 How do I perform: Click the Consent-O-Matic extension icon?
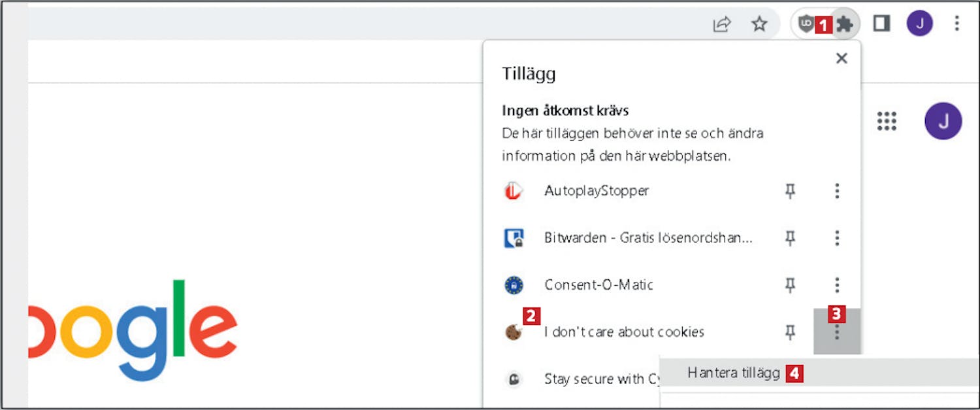pyautogui.click(x=514, y=285)
